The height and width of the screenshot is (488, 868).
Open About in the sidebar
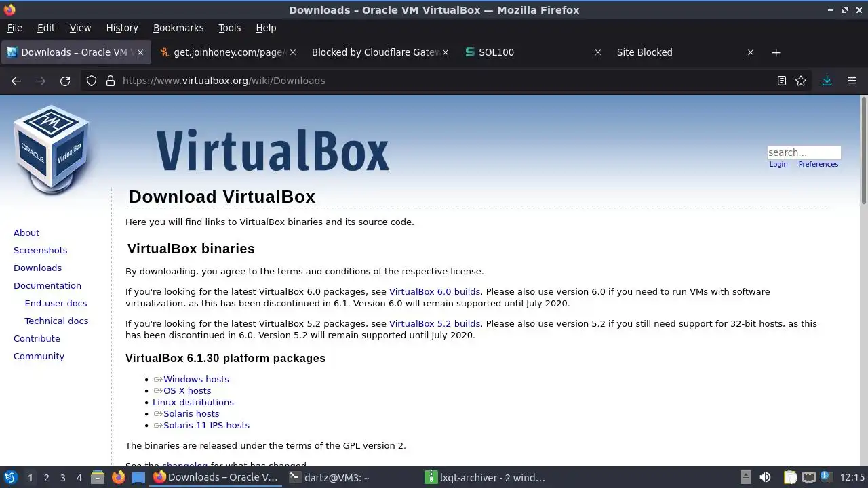26,232
